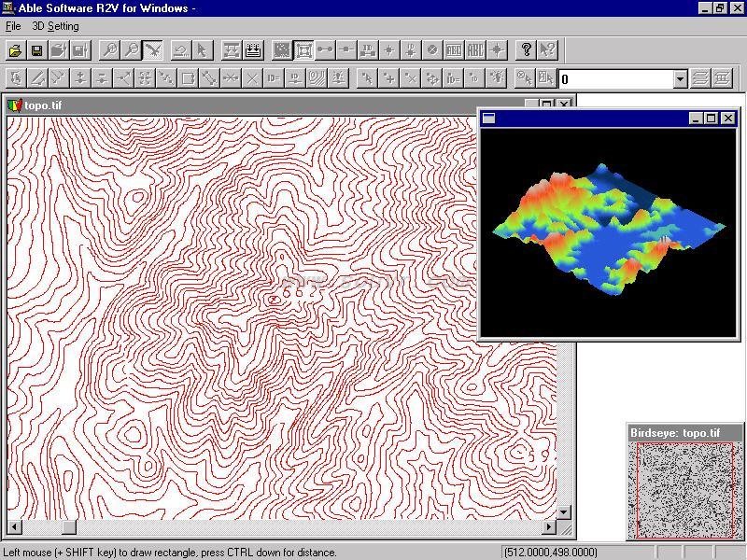Click the zoom in magnifier tool
This screenshot has width=747, height=560.
click(x=109, y=50)
